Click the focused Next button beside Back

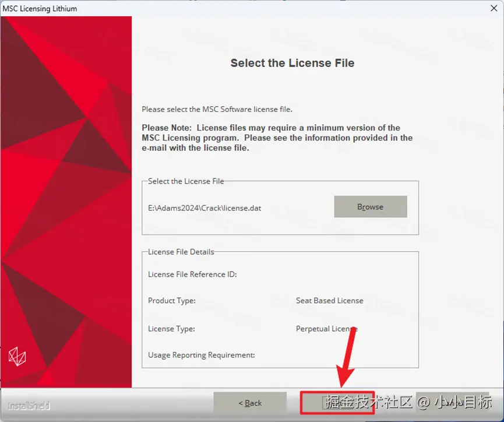[337, 402]
